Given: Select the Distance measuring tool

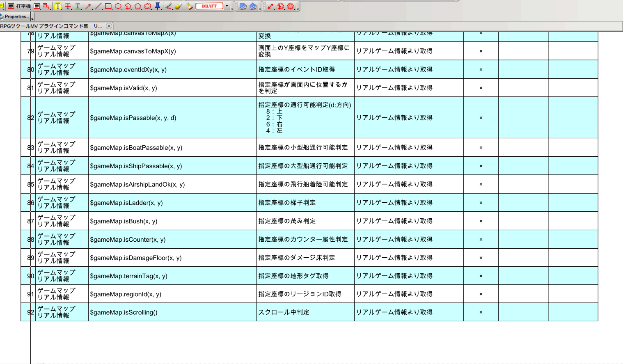Looking at the screenshot, I should (270, 6).
